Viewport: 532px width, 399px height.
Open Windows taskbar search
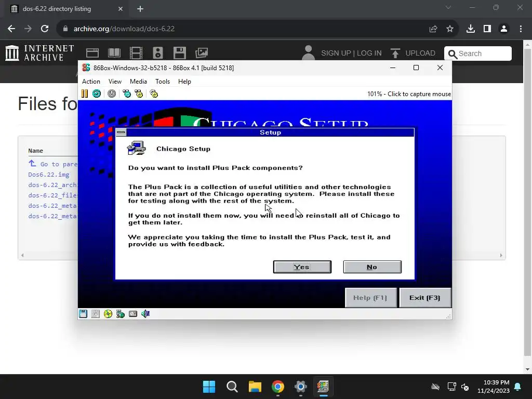tap(232, 387)
